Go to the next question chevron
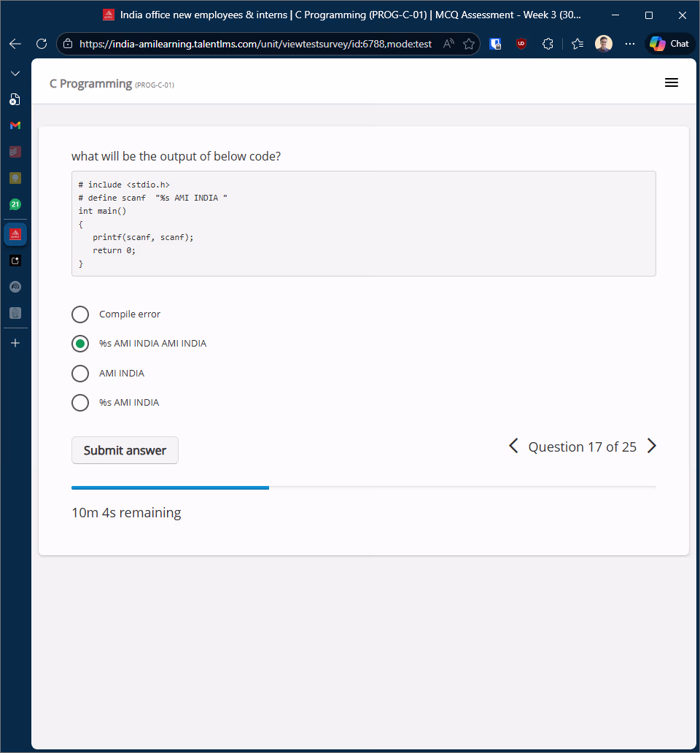The image size is (700, 753). point(652,447)
